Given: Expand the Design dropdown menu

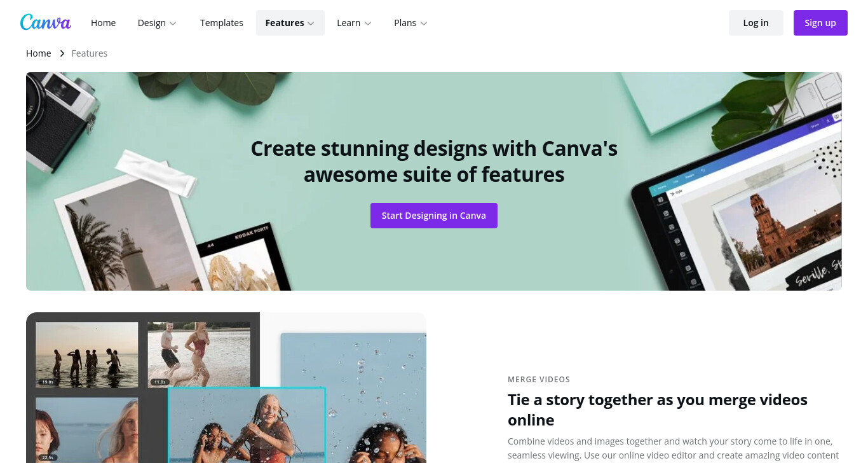Looking at the screenshot, I should click(157, 23).
